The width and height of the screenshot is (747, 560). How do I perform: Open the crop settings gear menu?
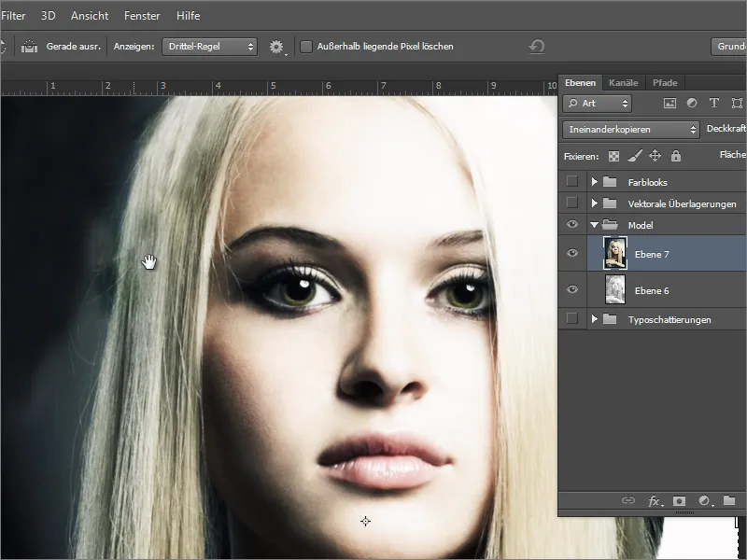tap(276, 47)
